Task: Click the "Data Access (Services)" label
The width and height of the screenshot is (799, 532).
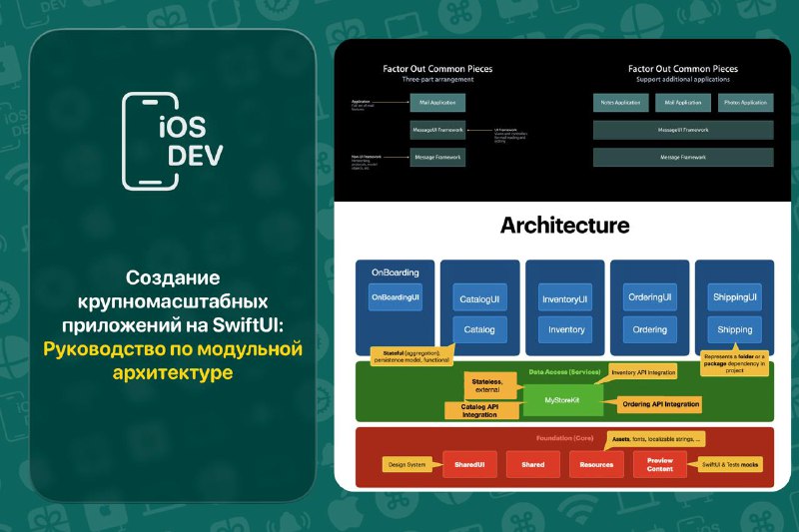Action: (564, 372)
